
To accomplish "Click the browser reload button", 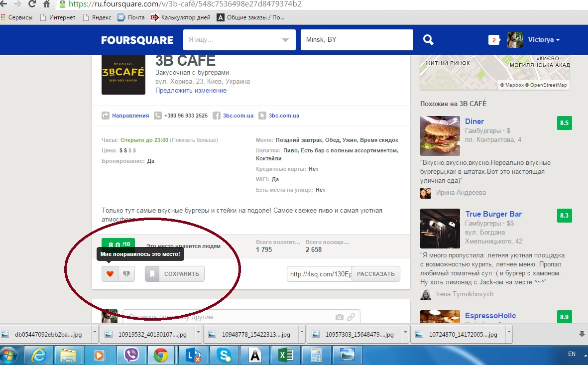I will coord(32,4).
